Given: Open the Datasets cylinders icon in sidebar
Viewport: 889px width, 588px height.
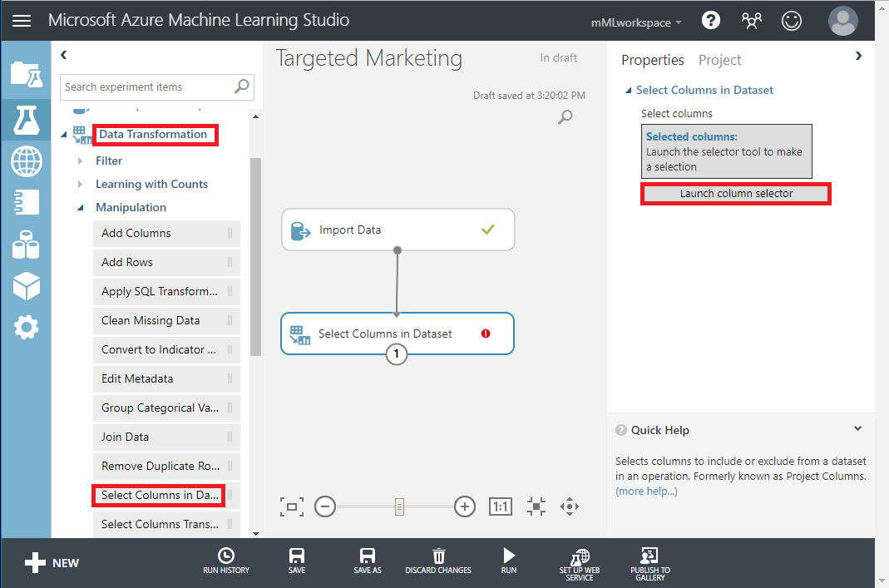Looking at the screenshot, I should (x=26, y=245).
